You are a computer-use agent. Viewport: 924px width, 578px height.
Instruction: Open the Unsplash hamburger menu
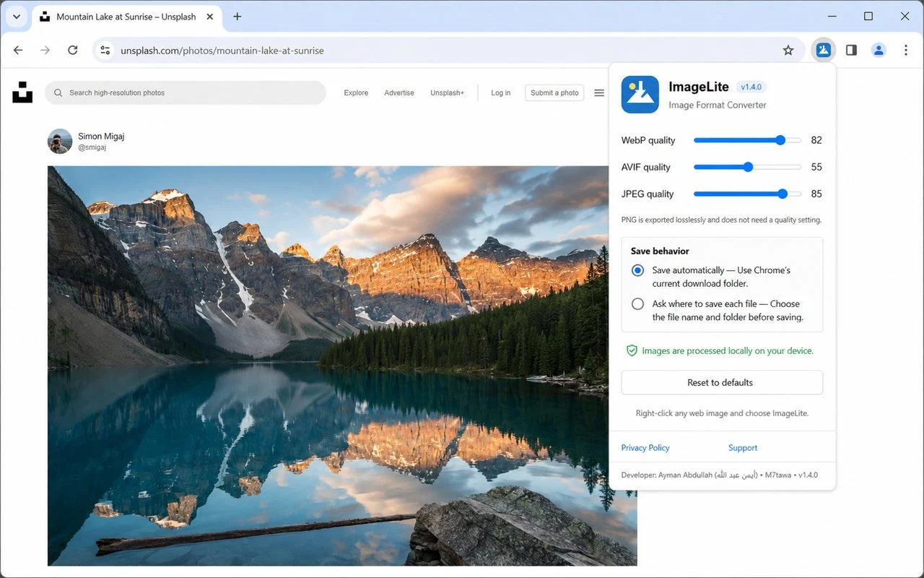tap(599, 92)
